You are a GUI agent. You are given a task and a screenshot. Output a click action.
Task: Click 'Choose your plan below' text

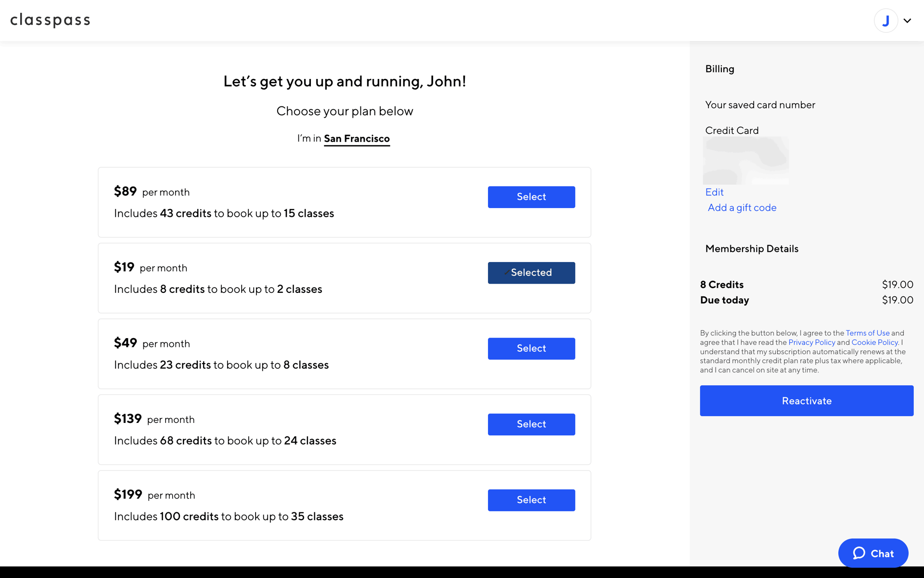pos(345,111)
